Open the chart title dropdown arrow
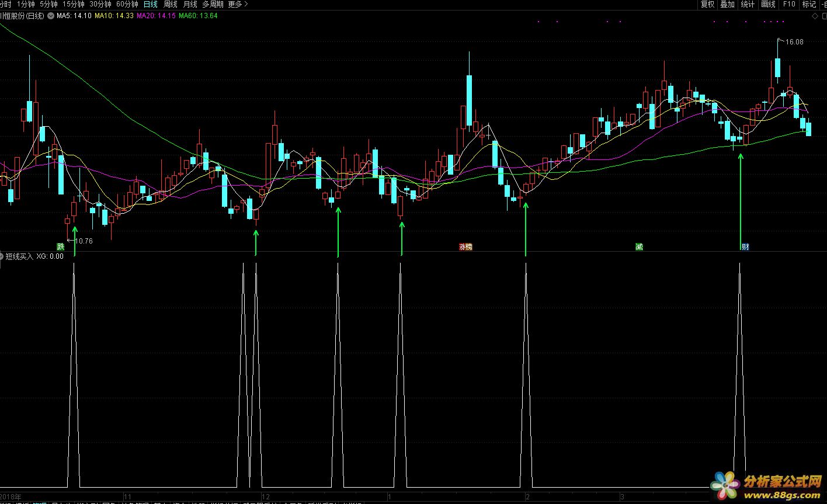Screen dimensions: 827x504 (x=51, y=16)
